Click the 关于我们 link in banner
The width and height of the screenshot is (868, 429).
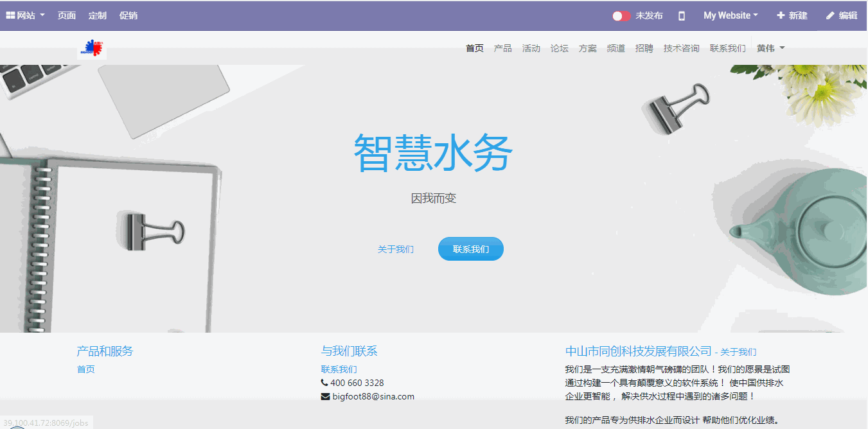pos(396,249)
